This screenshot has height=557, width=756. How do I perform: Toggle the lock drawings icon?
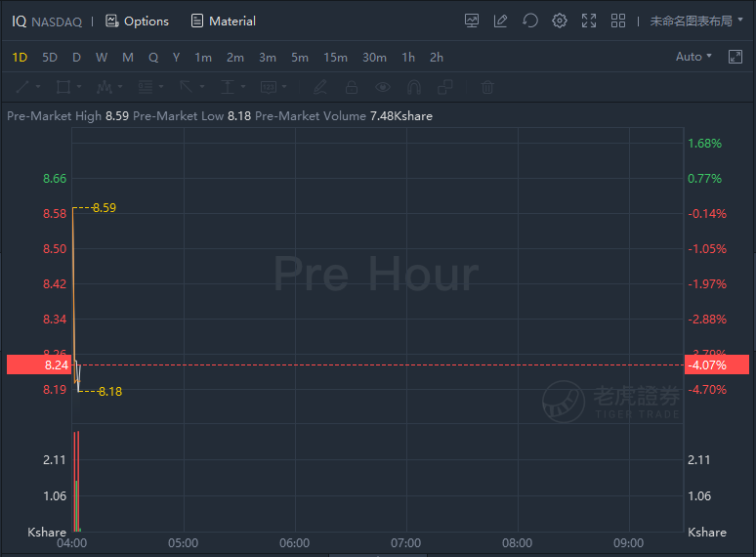tap(352, 87)
